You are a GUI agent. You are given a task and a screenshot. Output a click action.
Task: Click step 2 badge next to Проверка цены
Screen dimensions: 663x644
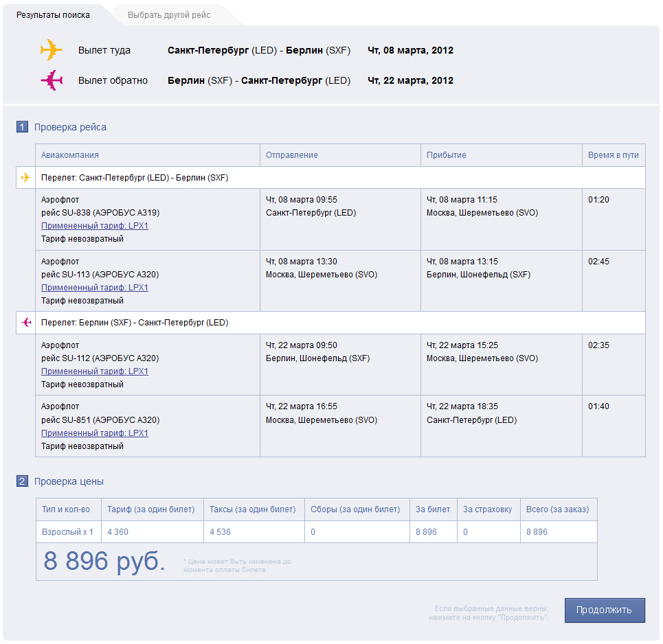click(23, 481)
